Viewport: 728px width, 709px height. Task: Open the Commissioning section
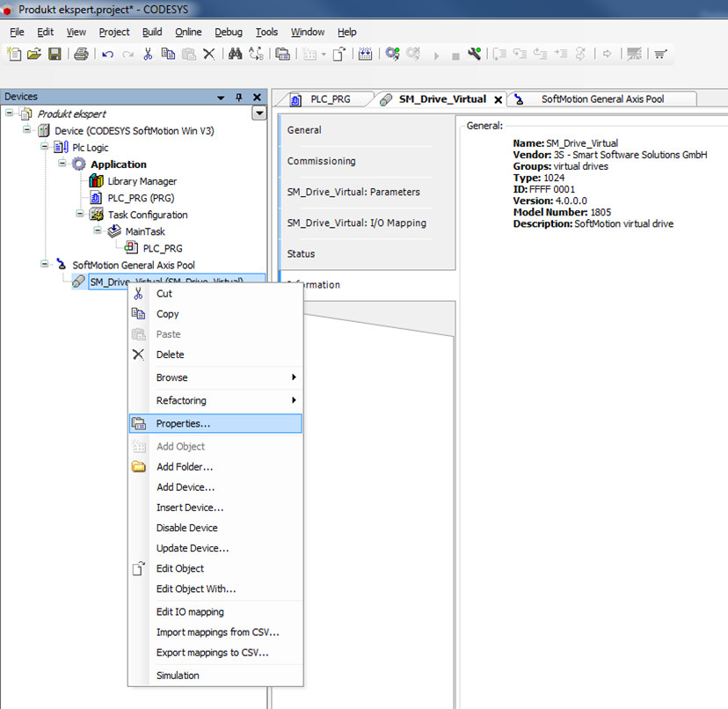tap(367, 161)
